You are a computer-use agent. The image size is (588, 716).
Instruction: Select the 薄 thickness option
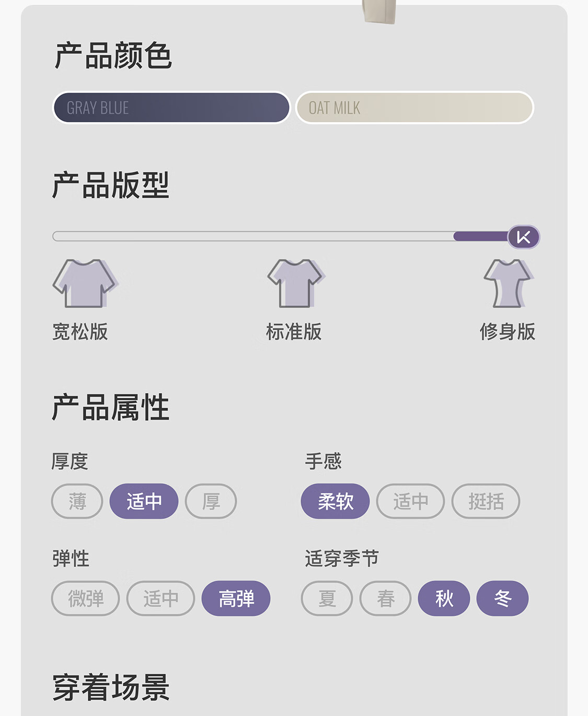77,501
